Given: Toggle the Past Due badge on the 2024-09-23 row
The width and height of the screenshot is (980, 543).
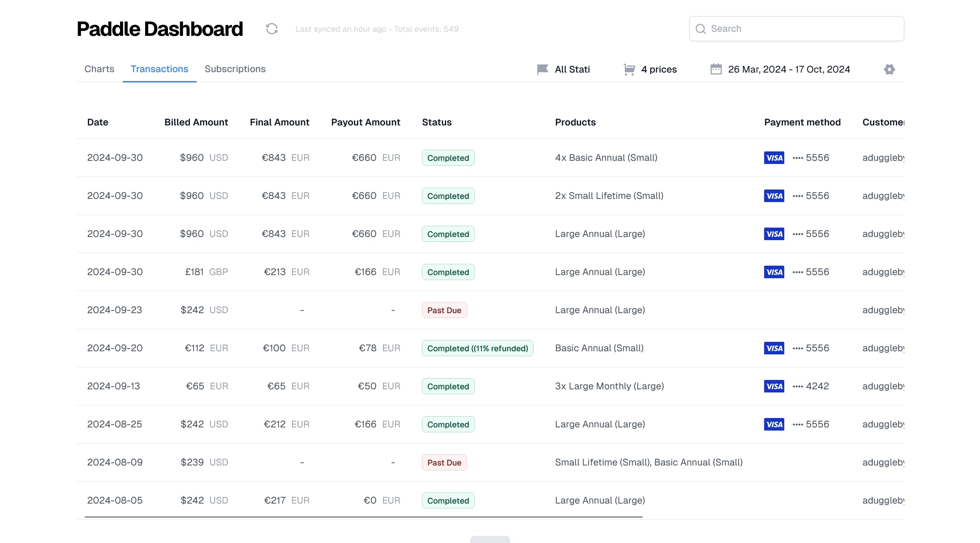Looking at the screenshot, I should (444, 310).
